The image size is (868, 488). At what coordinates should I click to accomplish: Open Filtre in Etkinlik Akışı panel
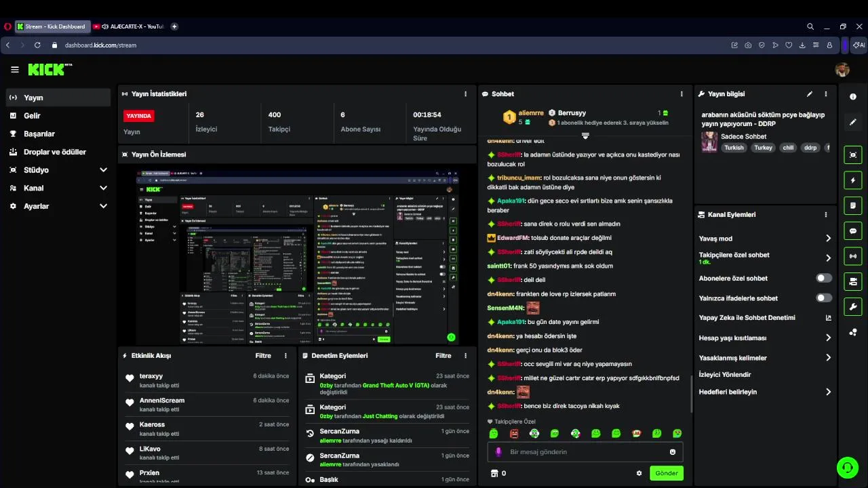(263, 356)
